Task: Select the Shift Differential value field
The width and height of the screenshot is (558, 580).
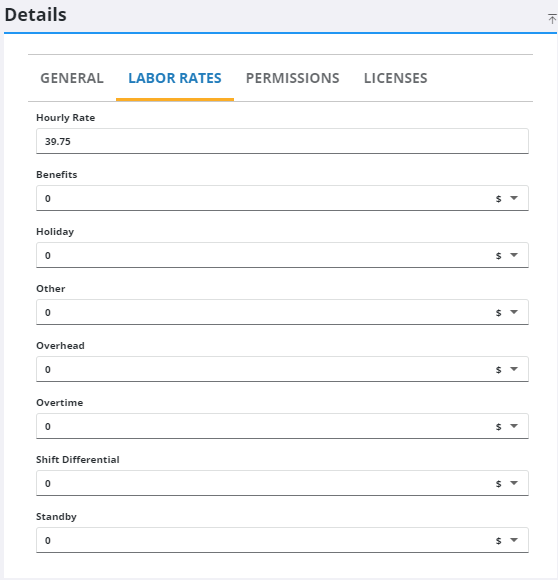Action: click(x=264, y=483)
